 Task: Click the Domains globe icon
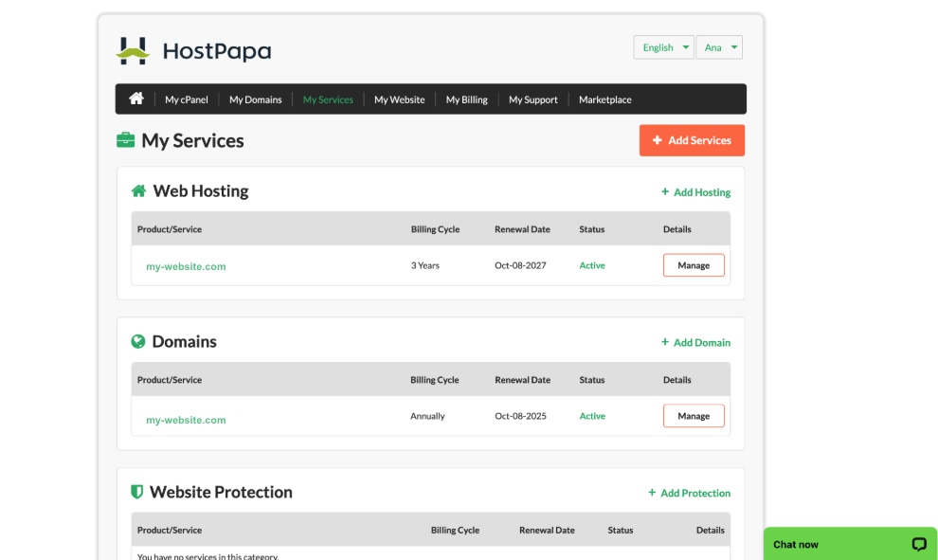coord(138,341)
